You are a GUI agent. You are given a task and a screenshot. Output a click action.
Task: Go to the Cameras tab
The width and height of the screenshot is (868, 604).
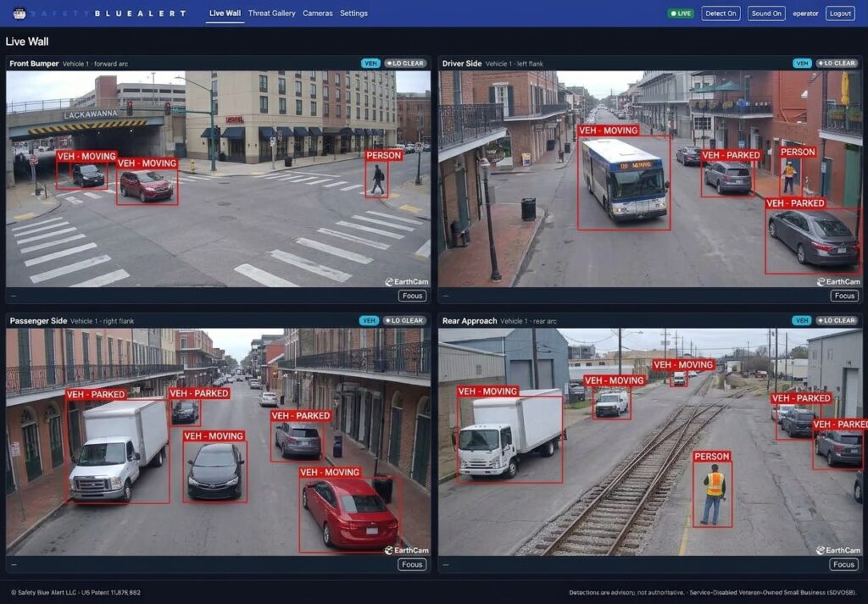pyautogui.click(x=318, y=14)
